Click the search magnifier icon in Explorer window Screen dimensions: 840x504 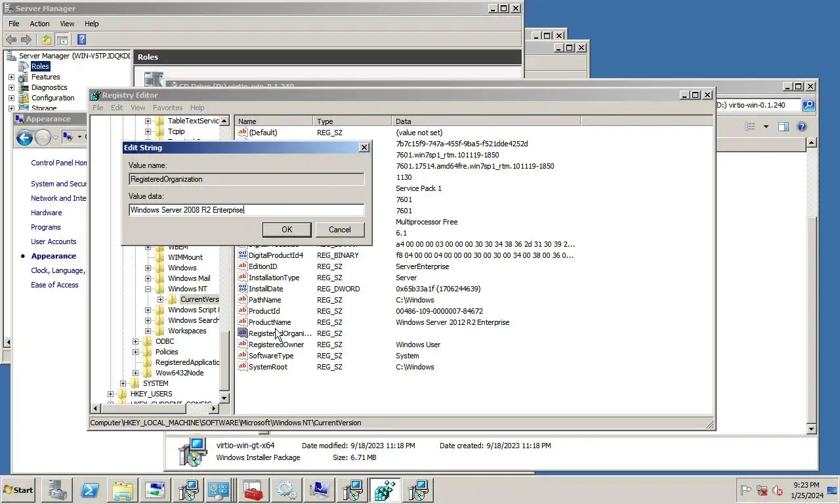pos(808,105)
